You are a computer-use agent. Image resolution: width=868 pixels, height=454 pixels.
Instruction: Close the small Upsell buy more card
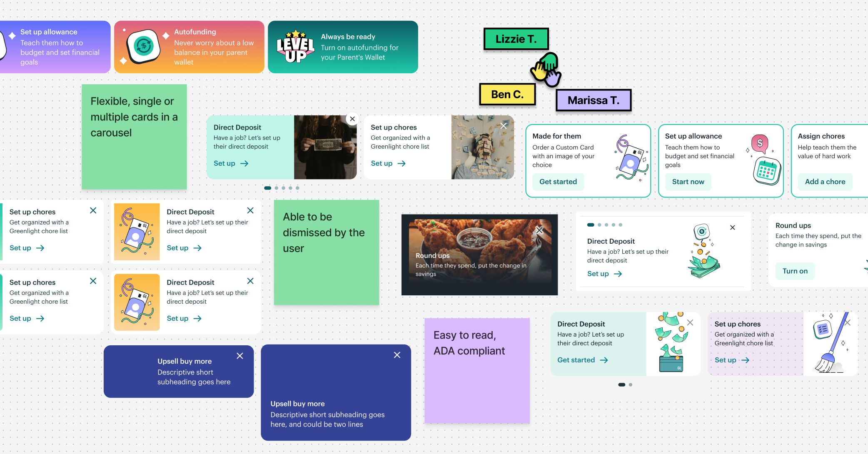pos(240,356)
